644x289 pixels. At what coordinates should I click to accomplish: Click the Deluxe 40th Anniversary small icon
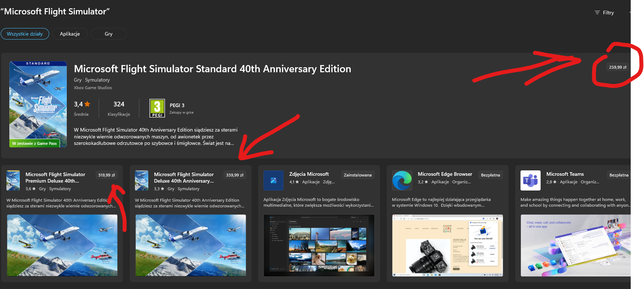[142, 180]
